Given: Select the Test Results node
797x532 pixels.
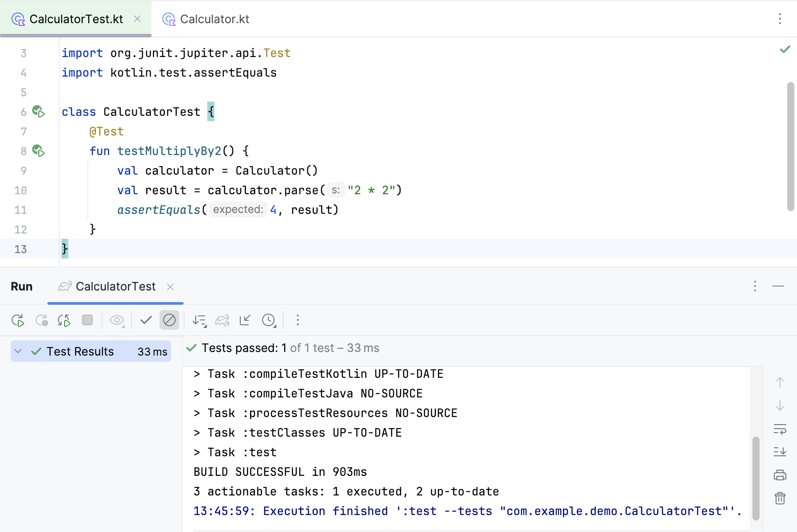Looking at the screenshot, I should [81, 351].
